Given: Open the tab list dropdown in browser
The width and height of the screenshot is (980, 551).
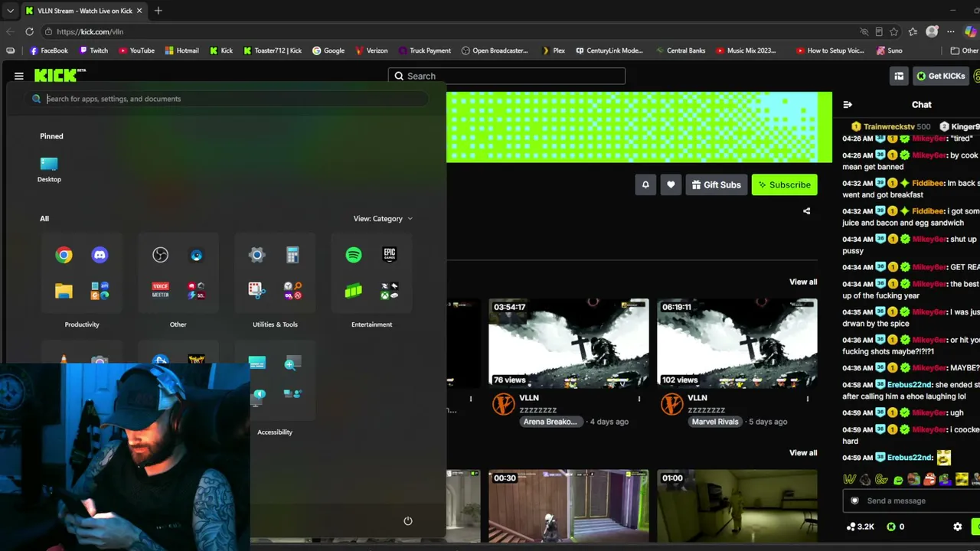Looking at the screenshot, I should [10, 11].
